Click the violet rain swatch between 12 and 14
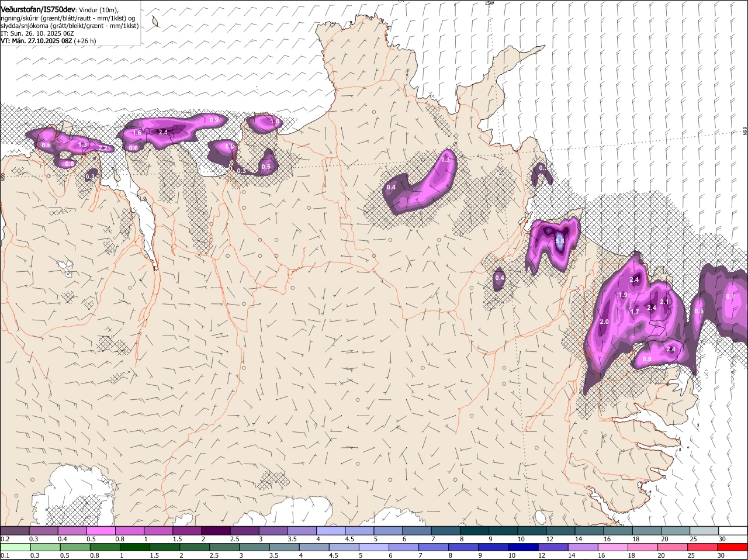This screenshot has height=560, width=748. (x=553, y=547)
